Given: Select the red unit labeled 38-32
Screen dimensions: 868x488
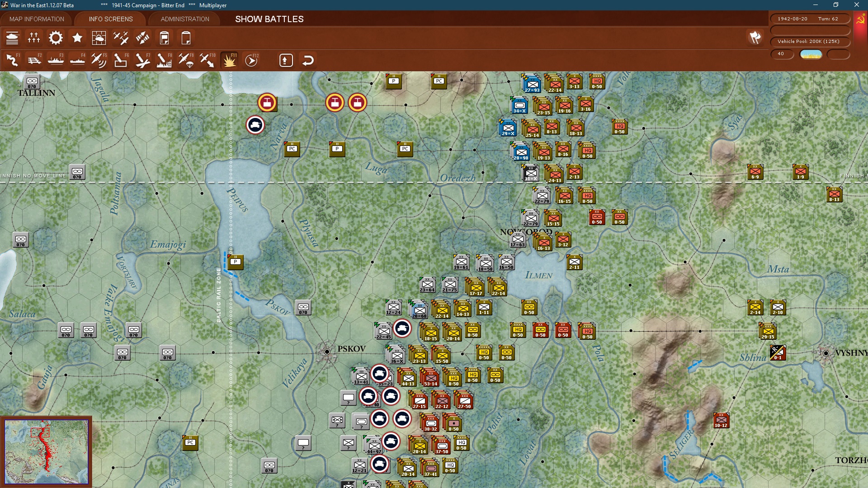Looking at the screenshot, I should point(430,423).
